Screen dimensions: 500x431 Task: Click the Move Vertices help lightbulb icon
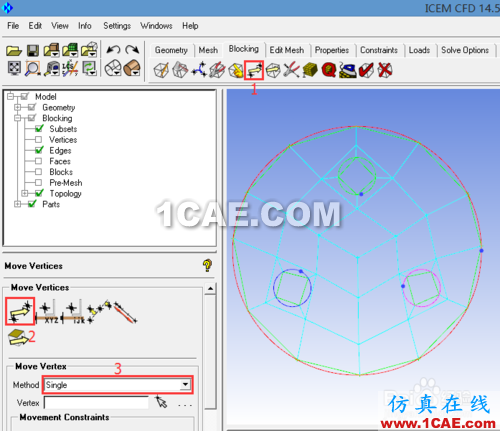[207, 265]
